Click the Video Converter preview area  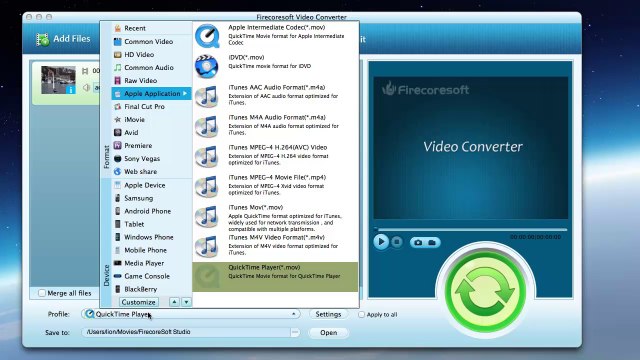click(471, 147)
